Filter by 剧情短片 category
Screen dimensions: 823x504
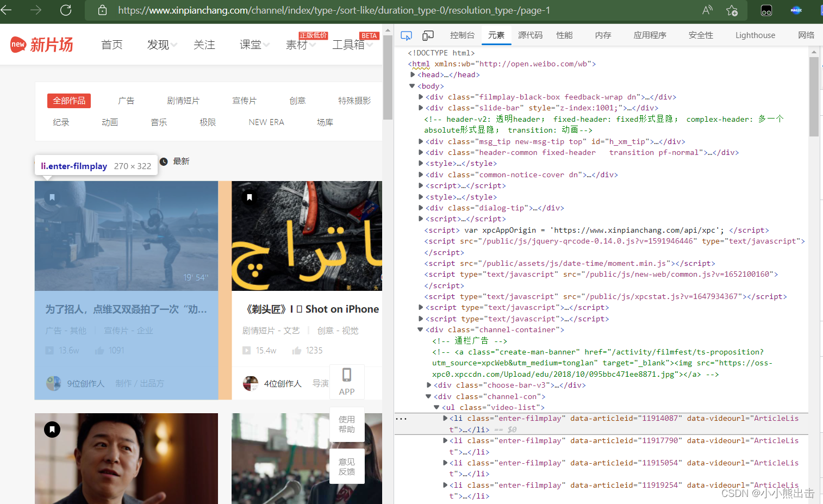(183, 101)
